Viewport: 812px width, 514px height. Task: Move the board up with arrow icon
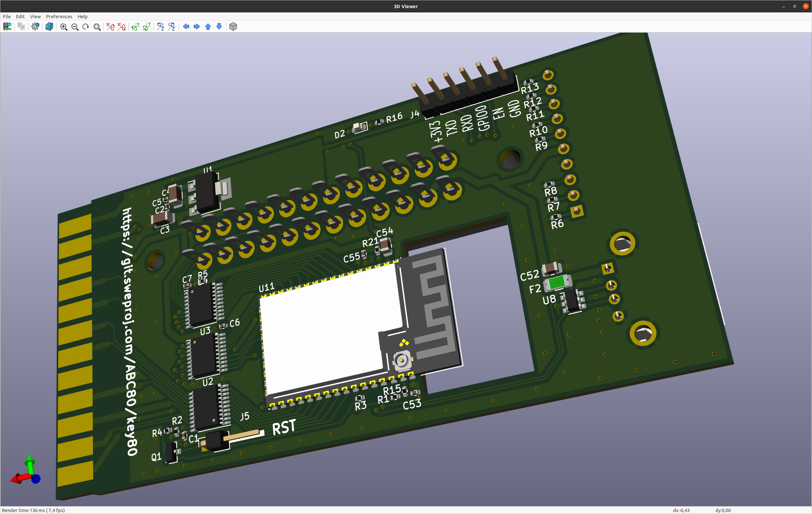[208, 26]
